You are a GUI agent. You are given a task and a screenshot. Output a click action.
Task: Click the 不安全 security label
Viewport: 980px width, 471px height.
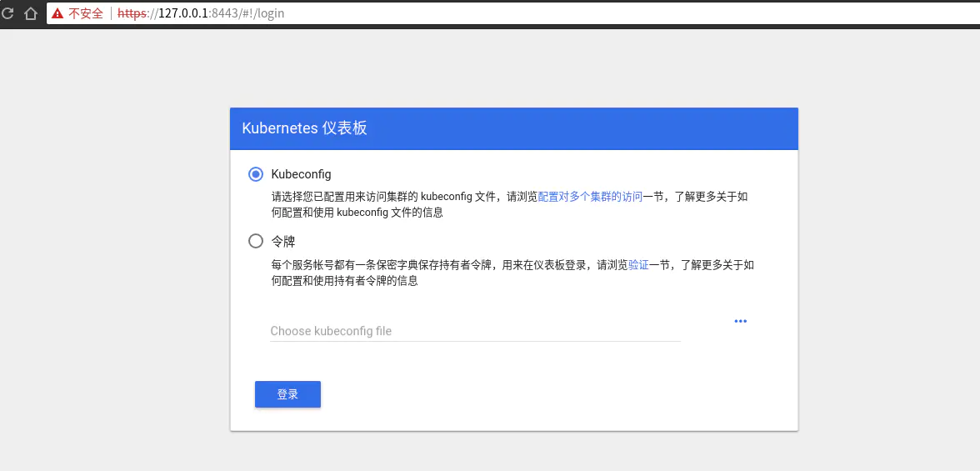pos(86,13)
